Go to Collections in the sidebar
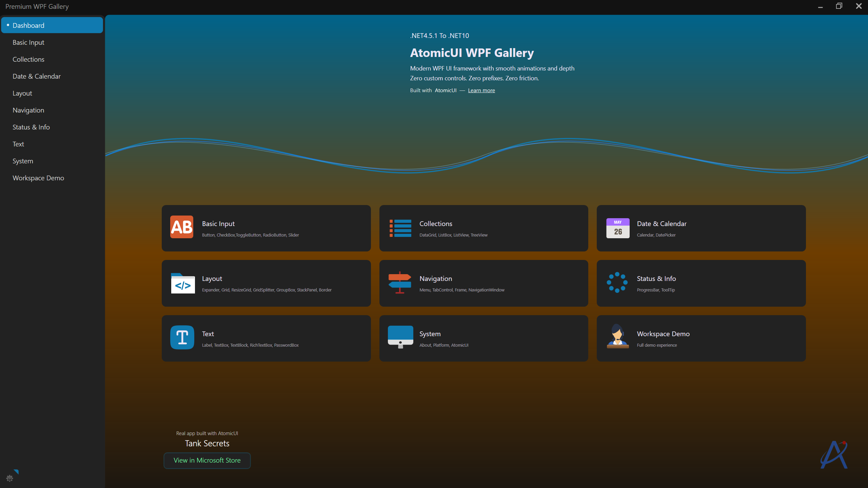The image size is (868, 488). [x=52, y=59]
